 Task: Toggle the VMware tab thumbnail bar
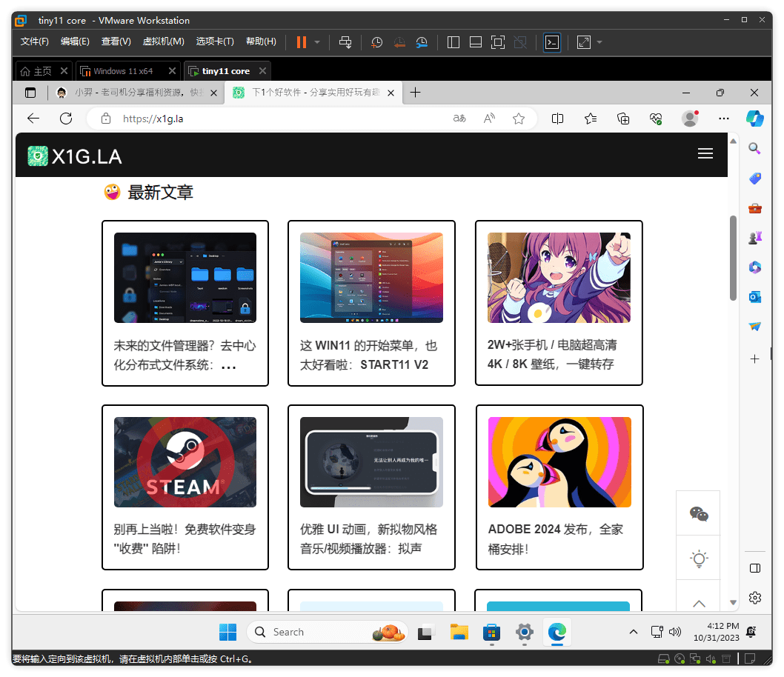pos(475,42)
